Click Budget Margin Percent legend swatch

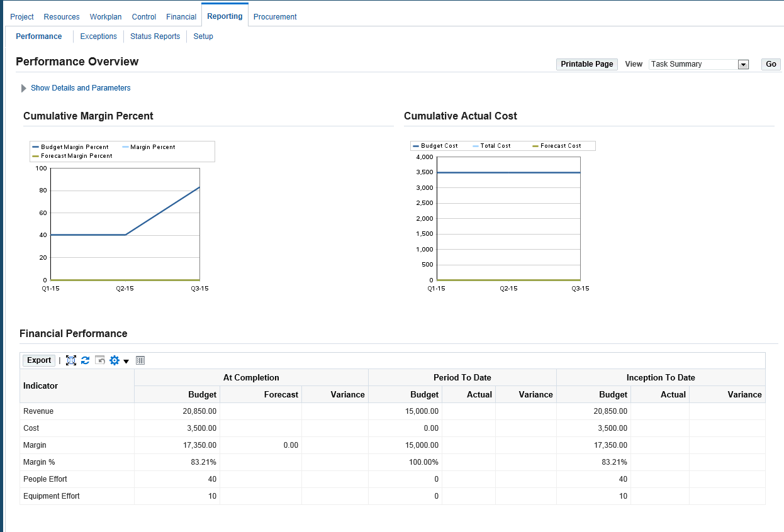(36, 147)
